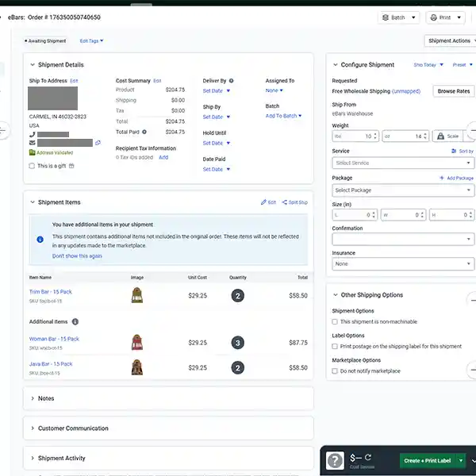Open the Woman Bar product thumbnail
Viewport: 476px width, 476px height.
(137, 342)
